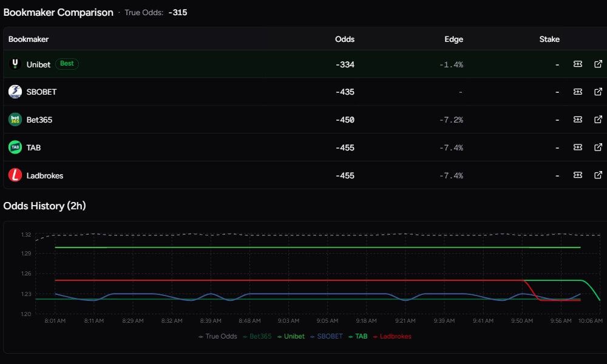The height and width of the screenshot is (364, 607).
Task: Click the Edge column header
Action: 454,39
